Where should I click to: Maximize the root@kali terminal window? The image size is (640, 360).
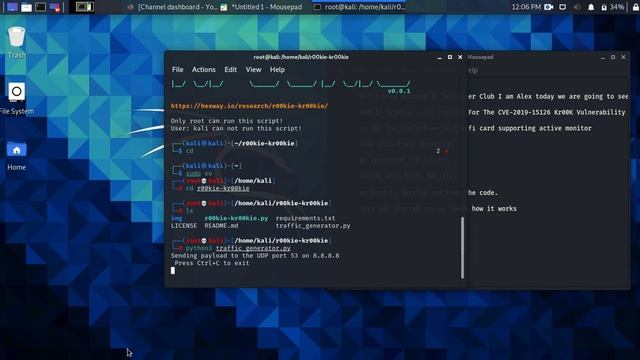[x=450, y=57]
